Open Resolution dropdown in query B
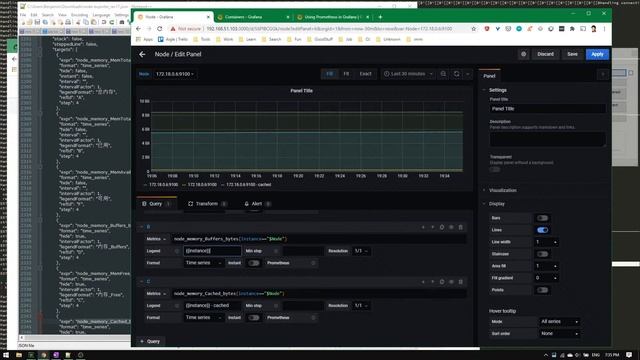This screenshot has height=360, width=640. (x=361, y=251)
